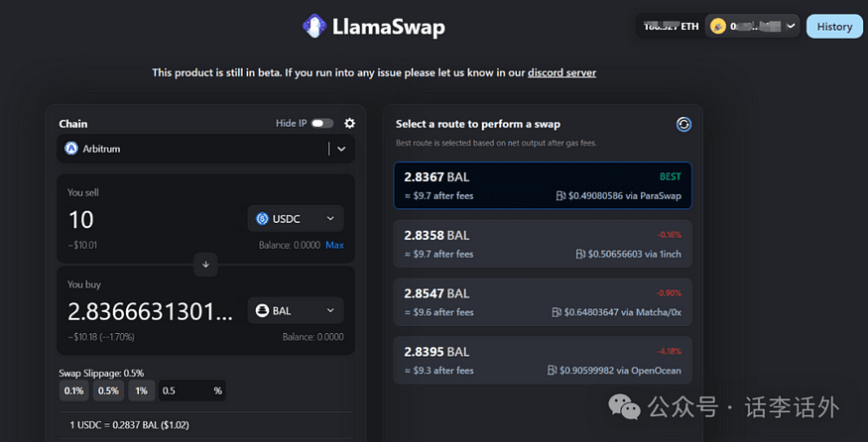The image size is (868, 442).
Task: Click the green BEST label
Action: pos(671,177)
